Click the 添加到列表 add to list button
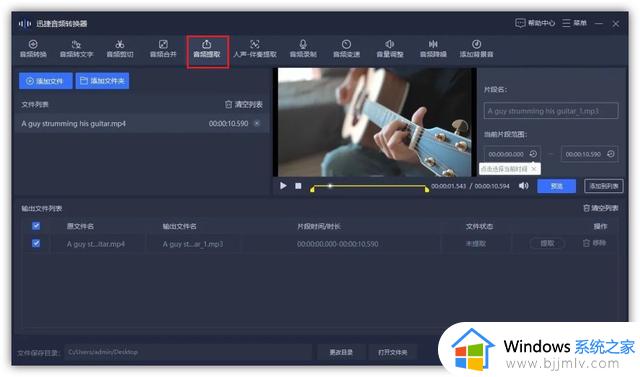The height and width of the screenshot is (377, 640). click(x=604, y=186)
